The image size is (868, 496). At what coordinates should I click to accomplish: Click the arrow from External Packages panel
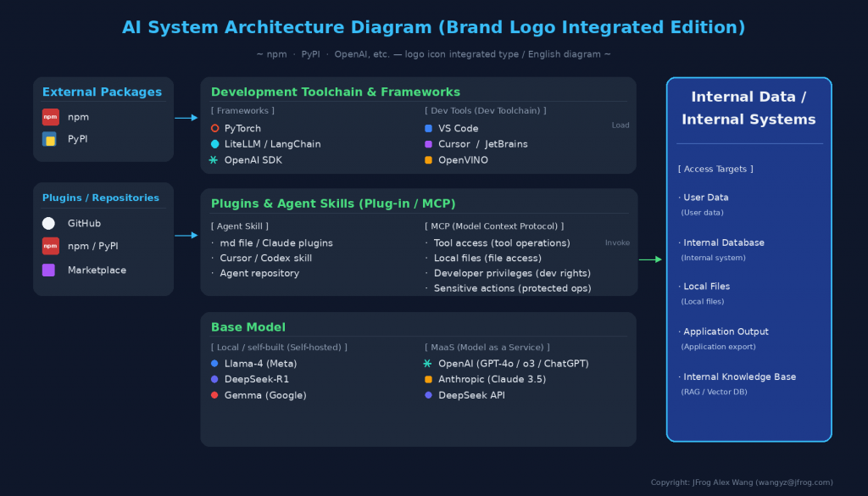point(186,117)
